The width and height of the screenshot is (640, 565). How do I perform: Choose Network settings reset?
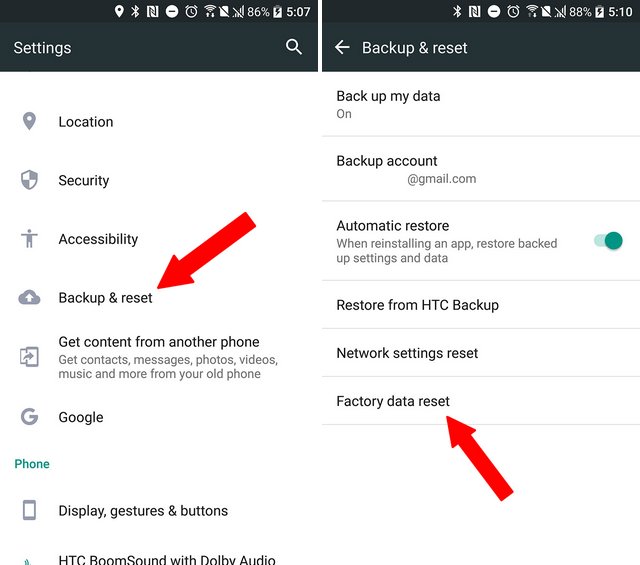481,353
